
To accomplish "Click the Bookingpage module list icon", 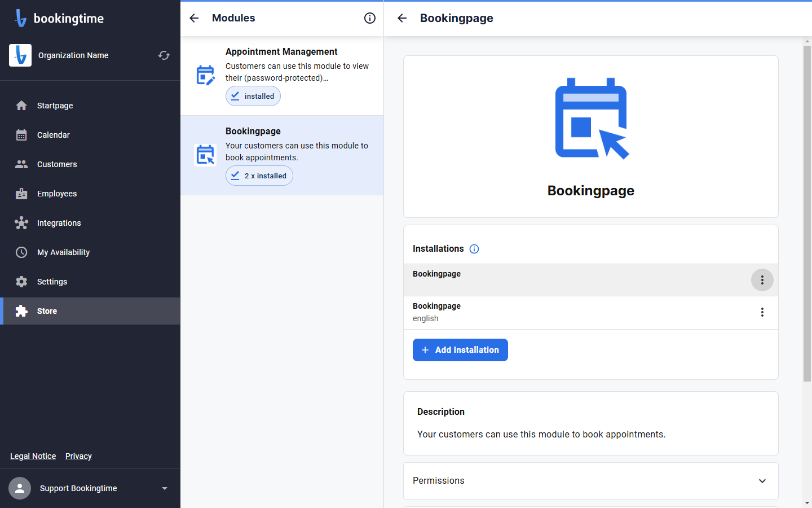I will click(x=205, y=155).
